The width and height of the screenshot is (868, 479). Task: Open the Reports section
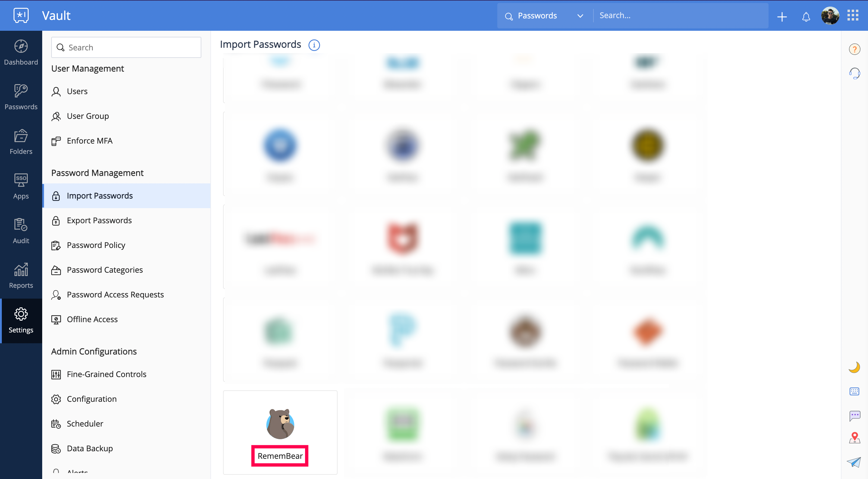coord(21,276)
